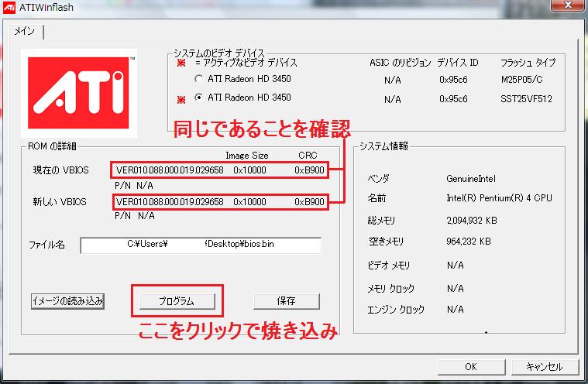
Task: Click the 新しい VBIOS version string
Action: pos(170,202)
